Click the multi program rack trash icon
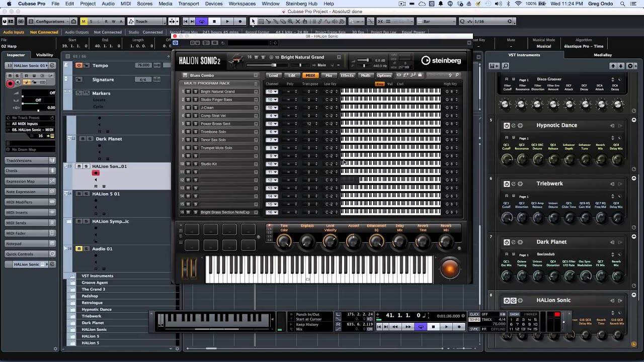Screen dimensions: 644x362 [x=257, y=83]
